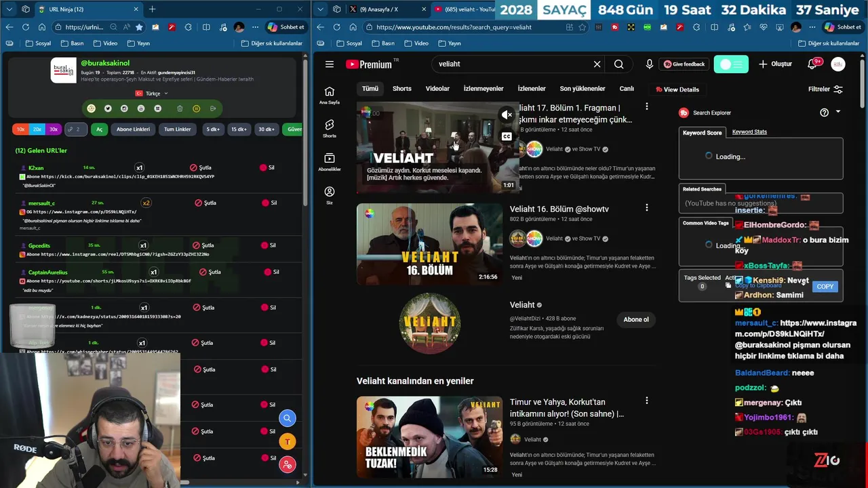
Task: Open Shorts in YouTube sidebar
Action: (x=329, y=129)
